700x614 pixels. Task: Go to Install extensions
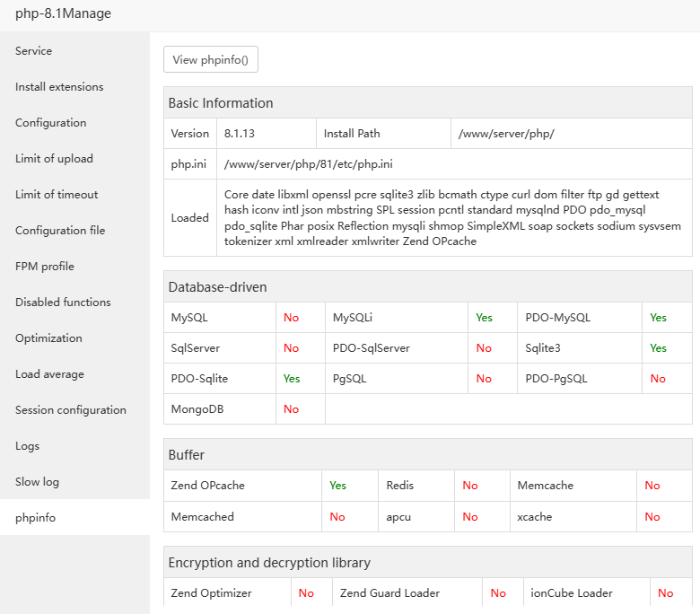click(x=59, y=87)
